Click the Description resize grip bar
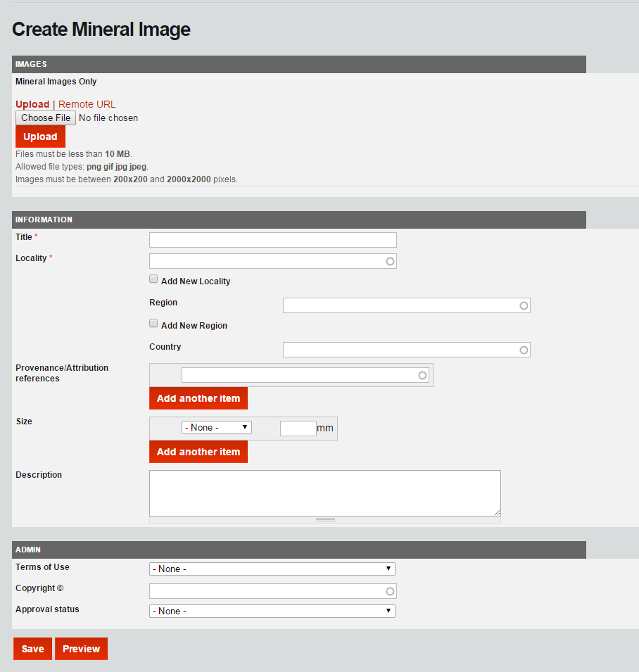This screenshot has height=672, width=639. pos(325,520)
